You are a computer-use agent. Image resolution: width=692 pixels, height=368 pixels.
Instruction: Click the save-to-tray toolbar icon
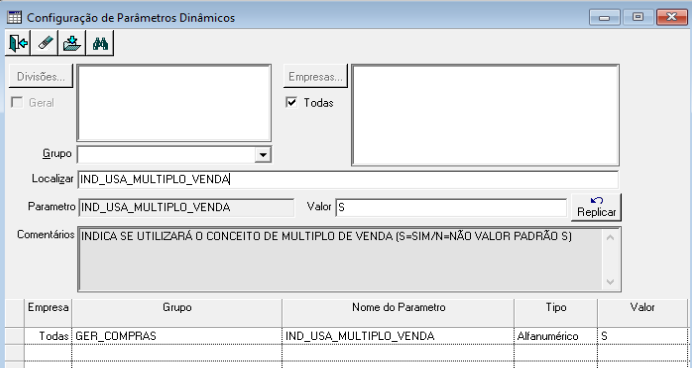pos(72,43)
